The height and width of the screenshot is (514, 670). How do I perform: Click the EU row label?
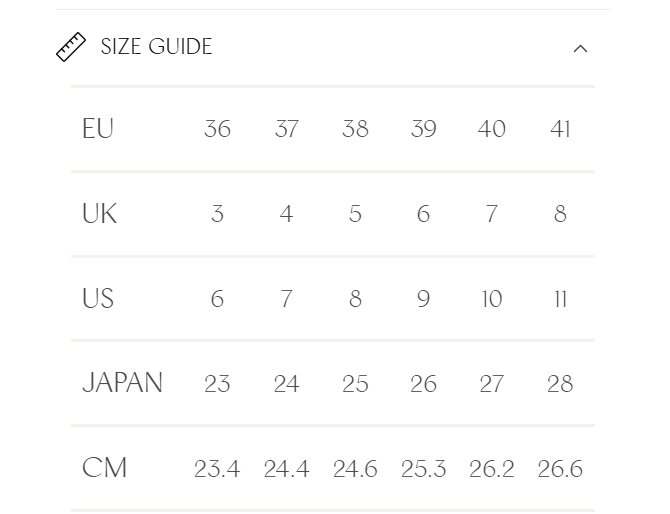[98, 128]
